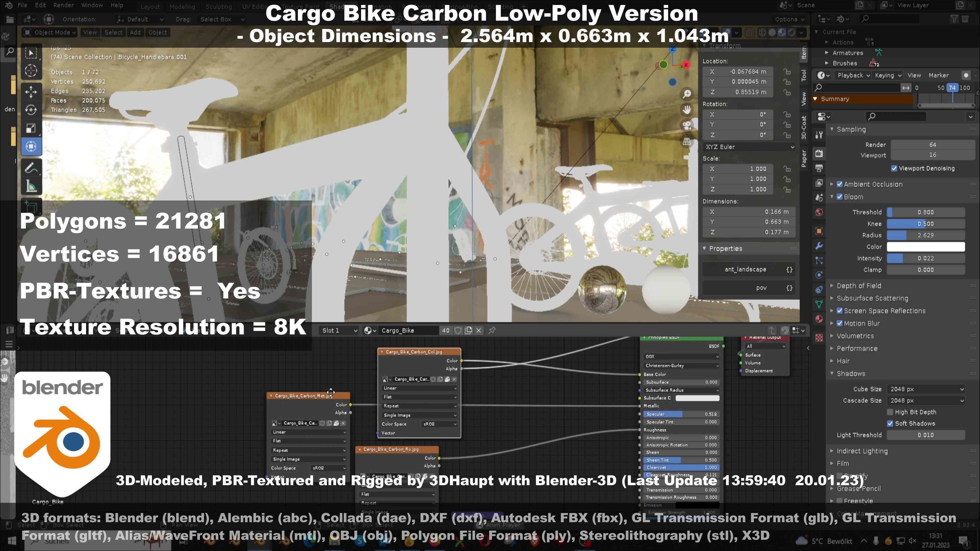Select the Measure tool
The width and height of the screenshot is (980, 551).
(31, 186)
